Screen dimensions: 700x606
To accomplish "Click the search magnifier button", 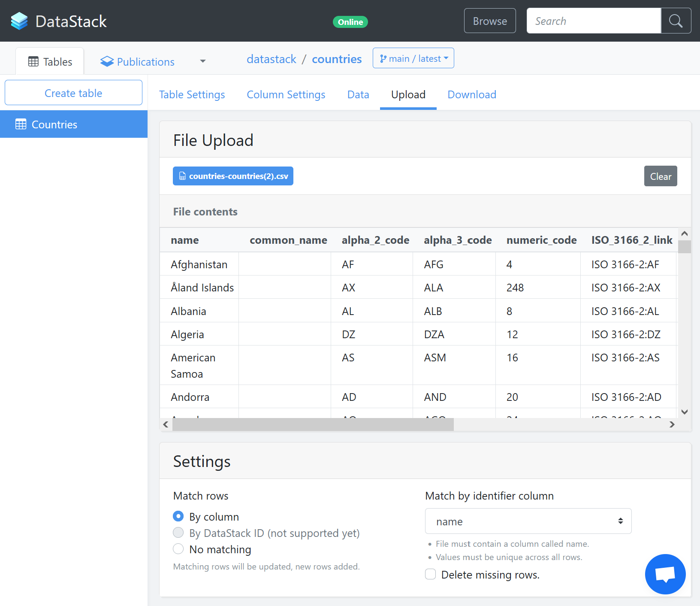I will coord(676,20).
